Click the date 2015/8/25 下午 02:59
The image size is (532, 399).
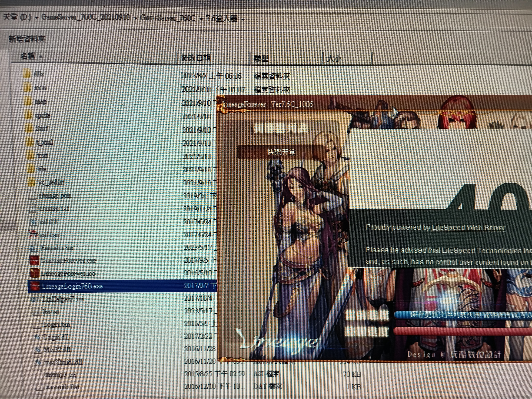click(x=215, y=374)
